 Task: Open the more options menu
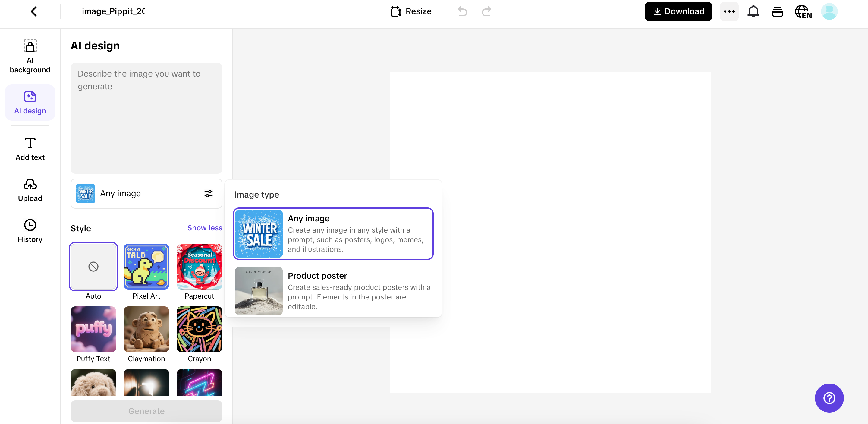729,11
